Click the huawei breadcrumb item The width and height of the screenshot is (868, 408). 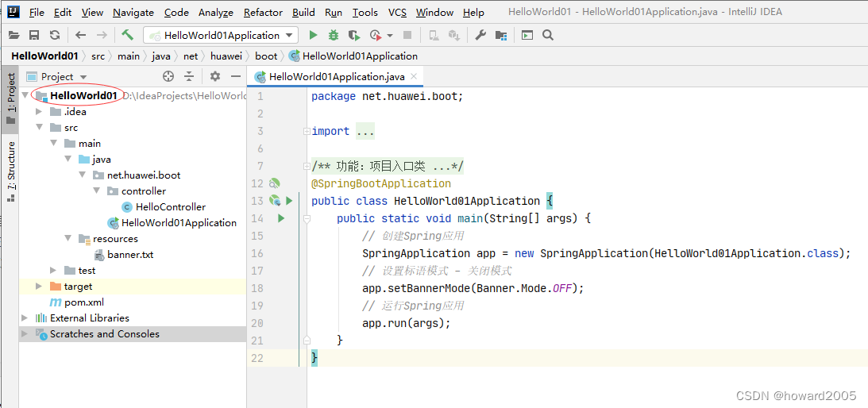point(226,56)
